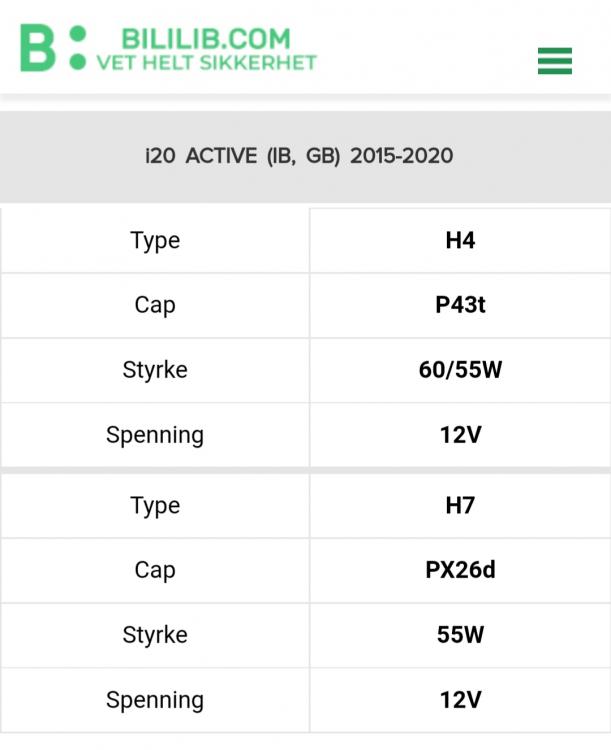
Task: Click the 55W Styrke value
Action: click(x=460, y=635)
